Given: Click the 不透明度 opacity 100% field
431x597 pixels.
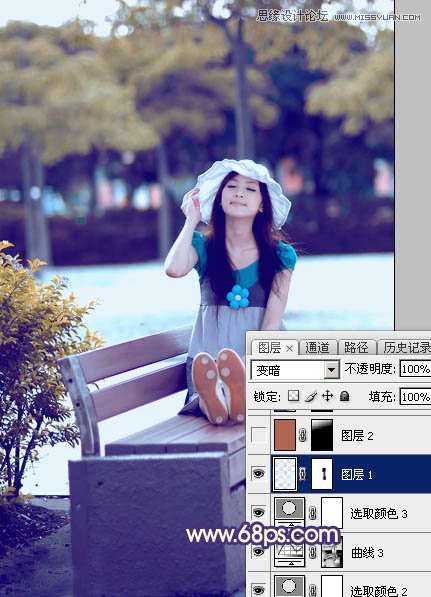Looking at the screenshot, I should pyautogui.click(x=415, y=369).
